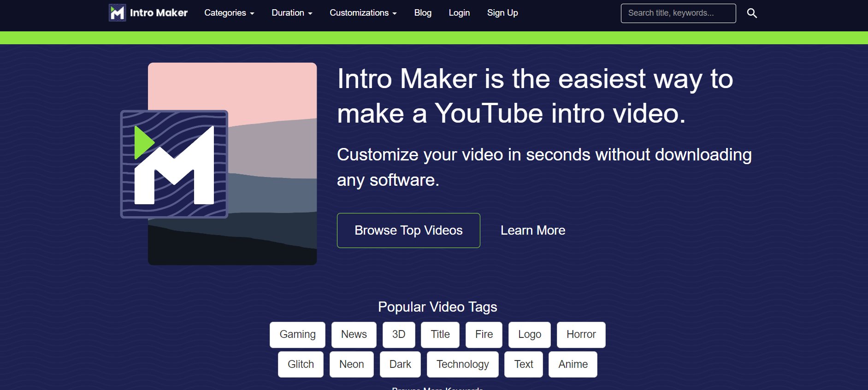Click the Intro Maker brand name
The height and width of the screenshot is (390, 868).
point(159,13)
